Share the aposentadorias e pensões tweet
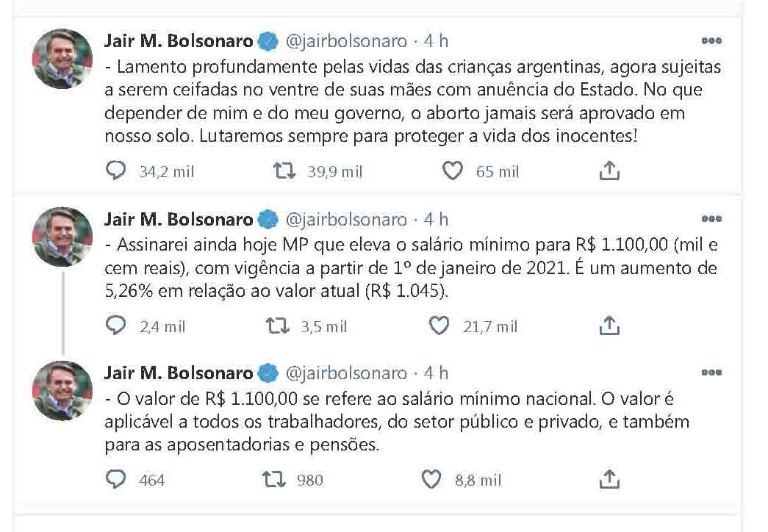768x532 pixels. 609,480
